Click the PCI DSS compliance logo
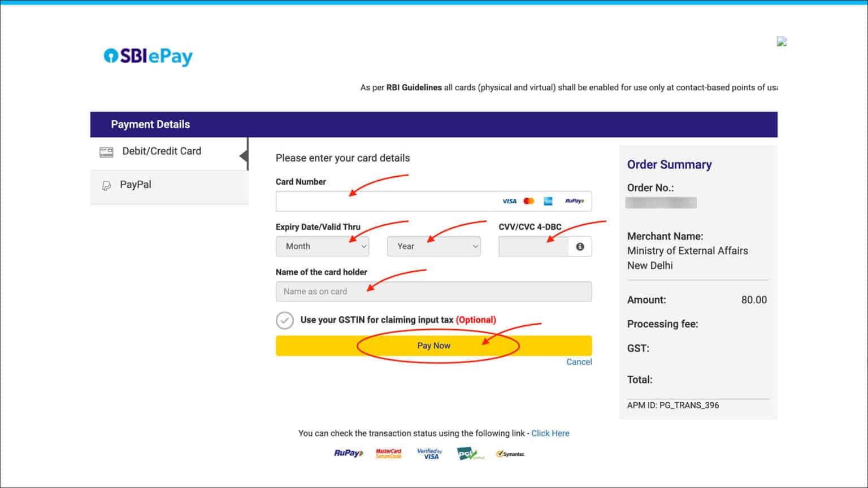868x488 pixels. [x=470, y=452]
